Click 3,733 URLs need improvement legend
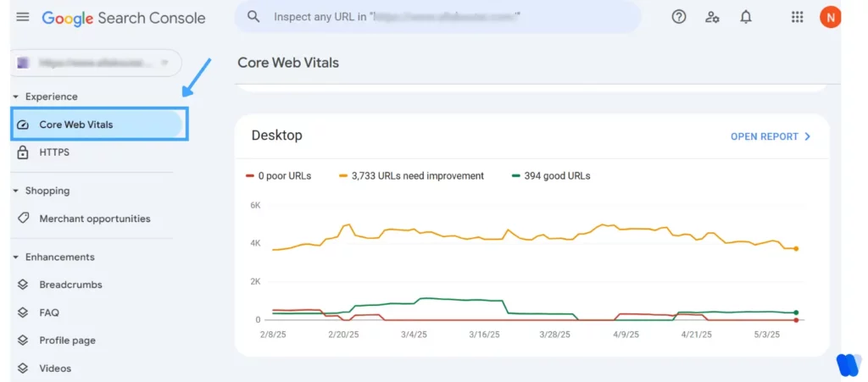 (x=412, y=176)
